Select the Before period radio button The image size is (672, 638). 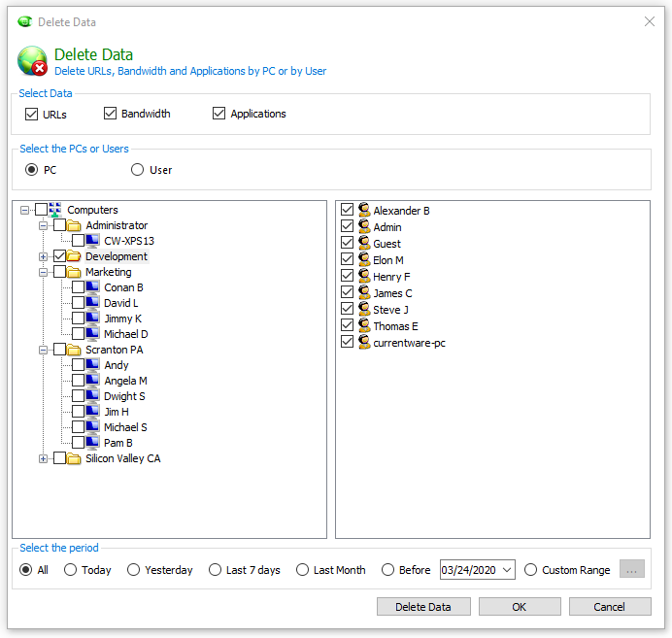pyautogui.click(x=387, y=570)
